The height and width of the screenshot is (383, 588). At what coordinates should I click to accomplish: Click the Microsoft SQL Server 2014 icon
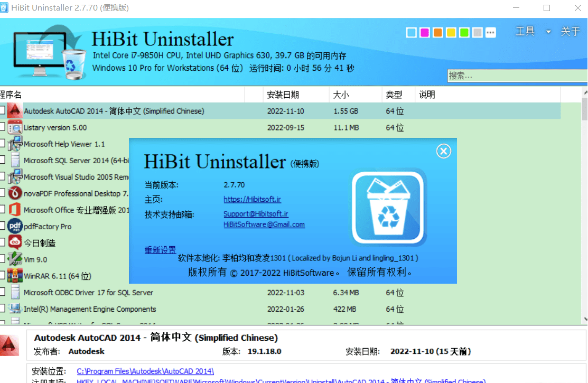click(x=15, y=161)
